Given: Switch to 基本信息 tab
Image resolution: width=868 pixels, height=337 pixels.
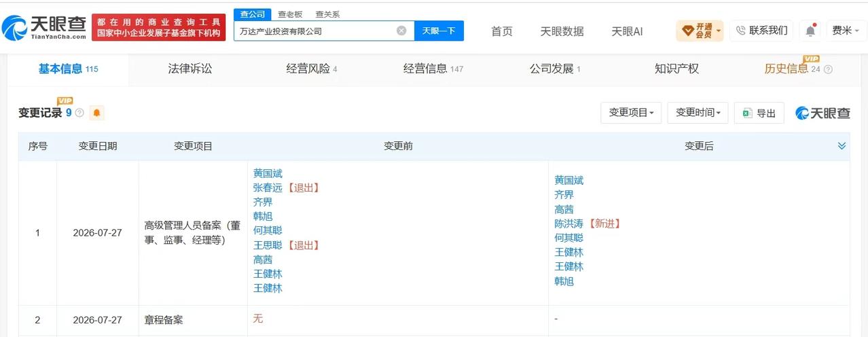Looking at the screenshot, I should [x=68, y=69].
